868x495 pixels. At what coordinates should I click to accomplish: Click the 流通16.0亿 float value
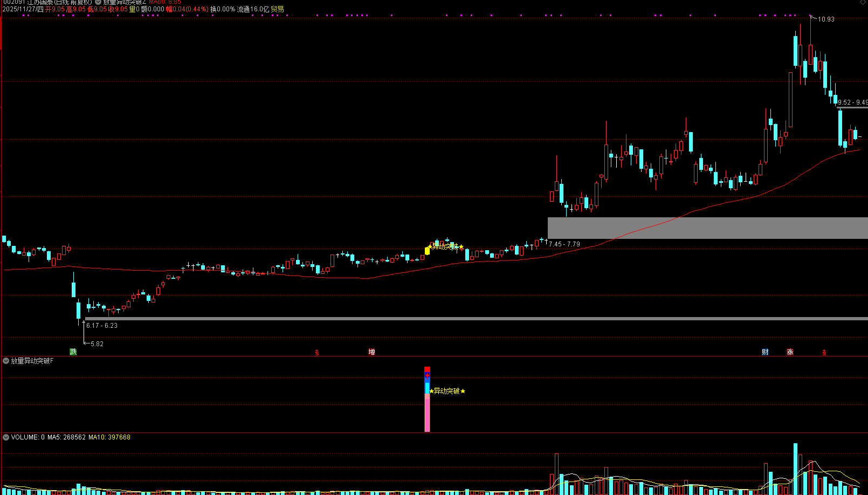253,9
